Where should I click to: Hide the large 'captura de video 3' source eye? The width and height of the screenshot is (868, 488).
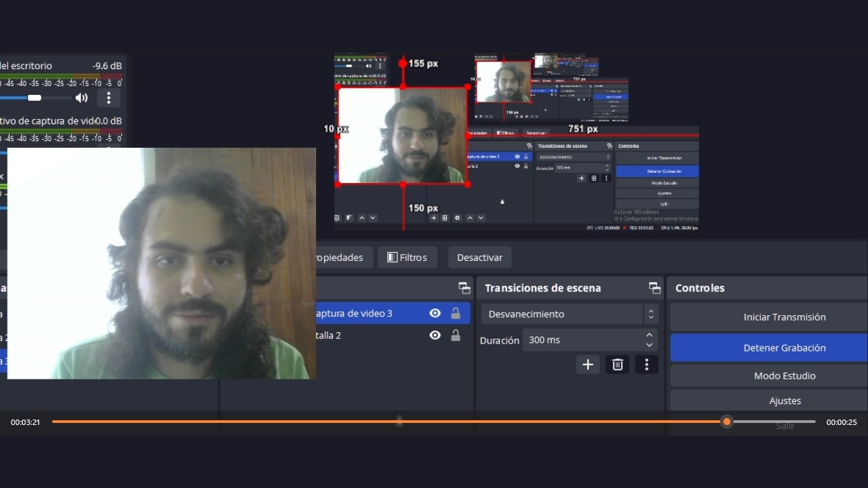coord(435,313)
